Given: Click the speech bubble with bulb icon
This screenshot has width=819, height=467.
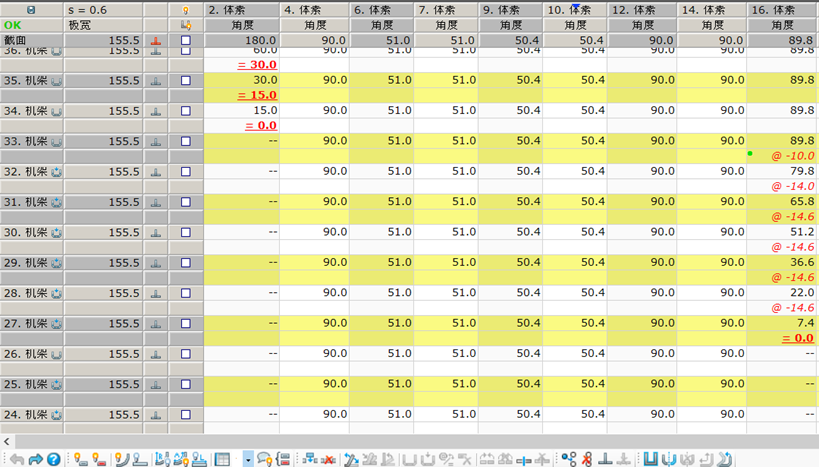Looking at the screenshot, I should 265,459.
